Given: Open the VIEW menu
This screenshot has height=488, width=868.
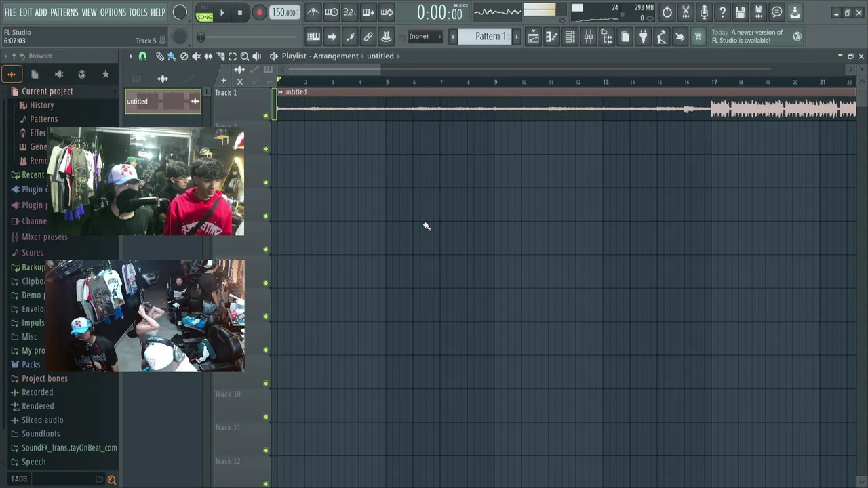Looking at the screenshot, I should tap(90, 12).
